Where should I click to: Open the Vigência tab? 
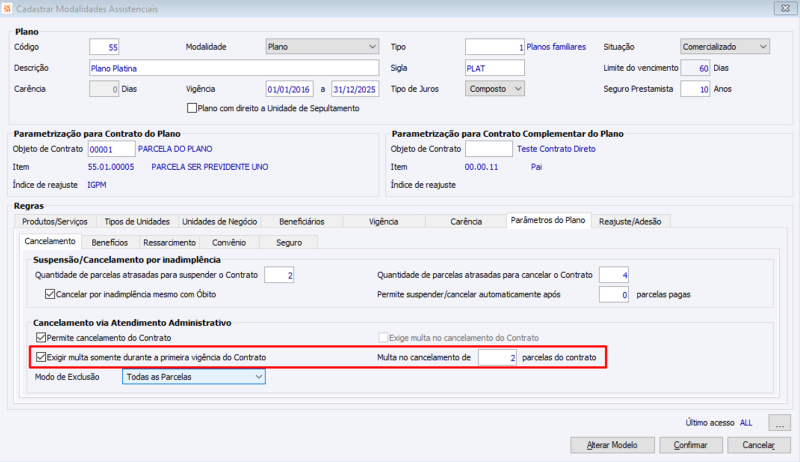(x=384, y=221)
